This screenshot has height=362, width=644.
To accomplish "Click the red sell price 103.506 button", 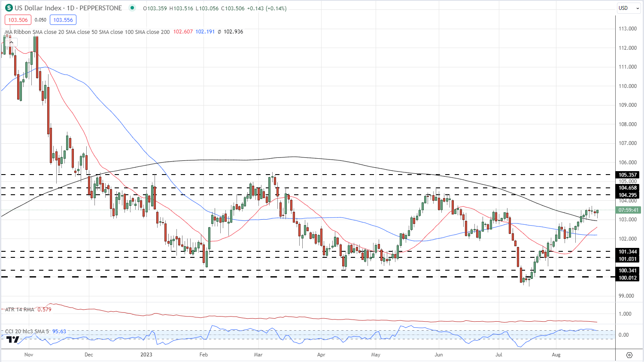I will click(18, 20).
